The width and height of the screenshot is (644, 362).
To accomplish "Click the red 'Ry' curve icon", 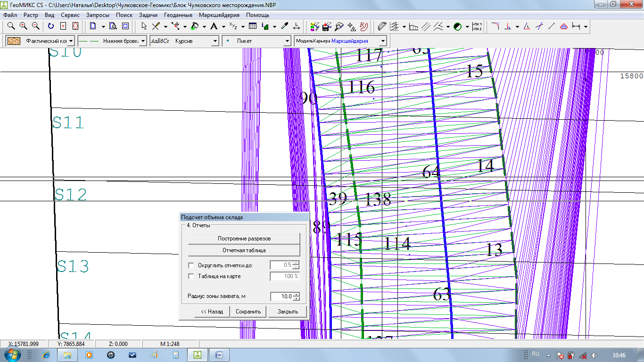I will click(363, 26).
